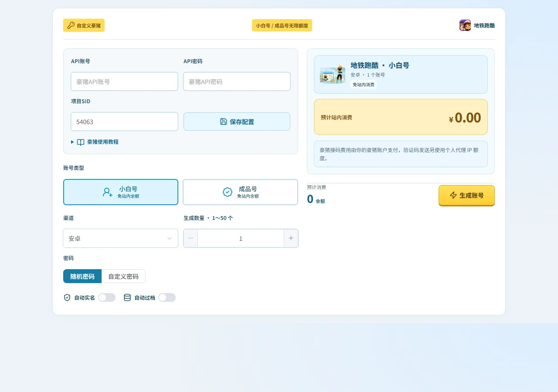Toggle the 自动过档 switch
The image size is (558, 392).
click(x=167, y=297)
